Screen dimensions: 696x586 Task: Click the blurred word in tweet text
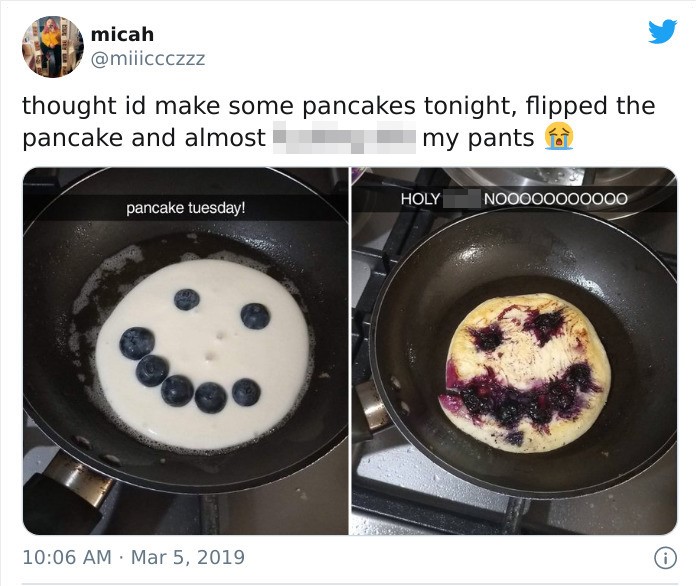tap(344, 138)
